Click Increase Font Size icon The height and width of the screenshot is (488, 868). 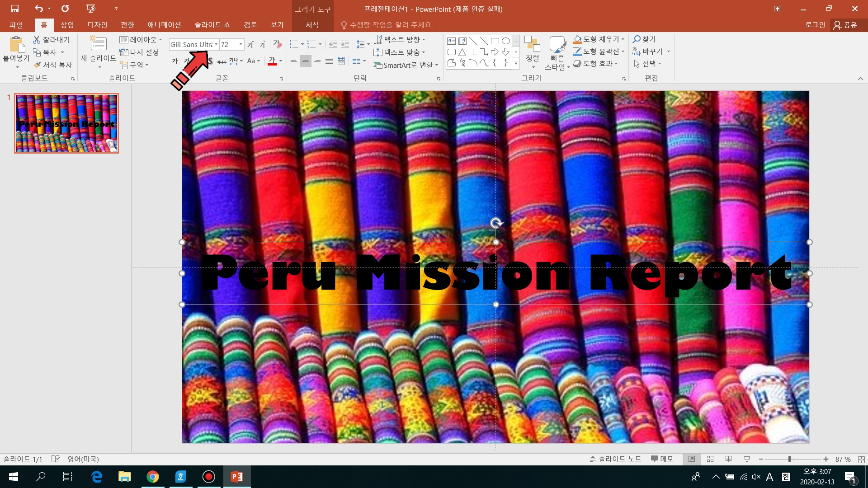click(250, 44)
